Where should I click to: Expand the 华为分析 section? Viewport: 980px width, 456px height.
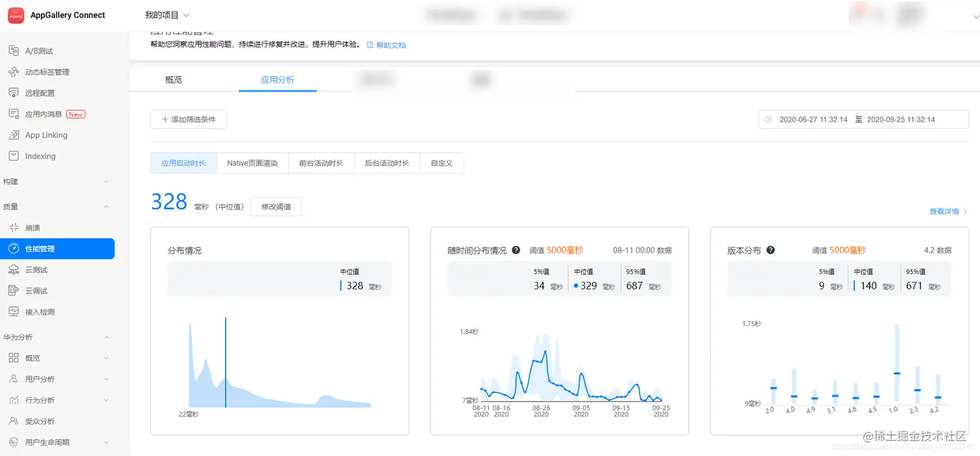click(x=58, y=337)
